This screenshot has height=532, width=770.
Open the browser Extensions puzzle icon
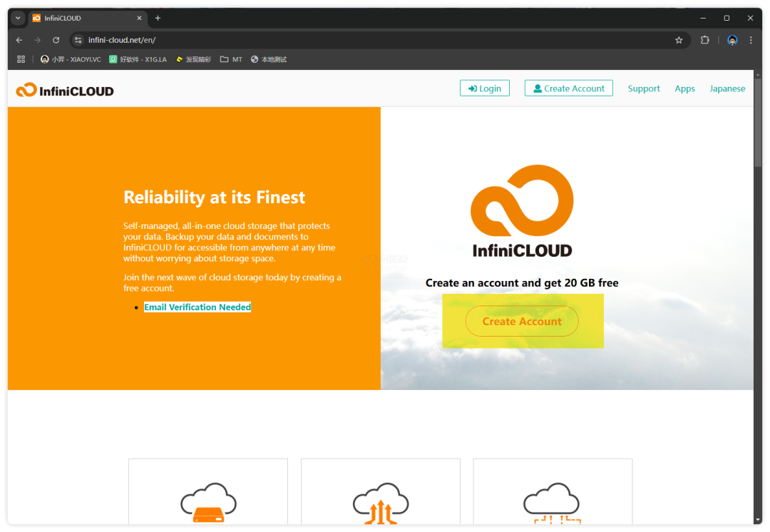[705, 40]
